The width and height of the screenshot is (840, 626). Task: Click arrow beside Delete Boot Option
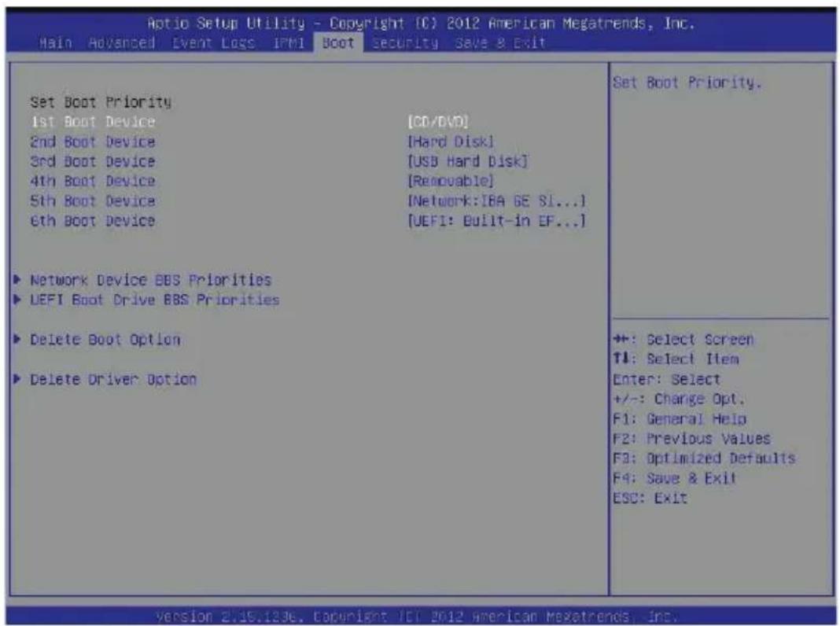coord(17,338)
